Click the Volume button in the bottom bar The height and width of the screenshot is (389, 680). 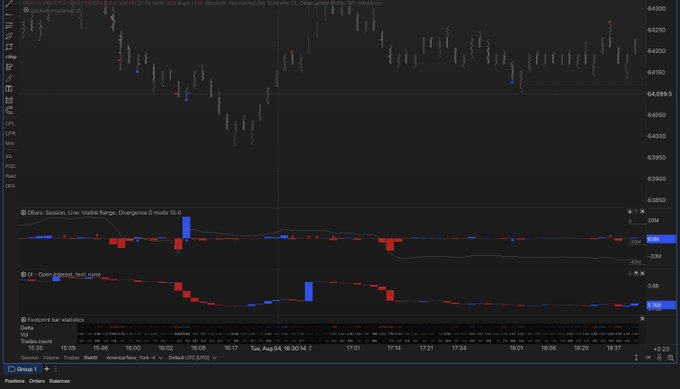coord(51,358)
